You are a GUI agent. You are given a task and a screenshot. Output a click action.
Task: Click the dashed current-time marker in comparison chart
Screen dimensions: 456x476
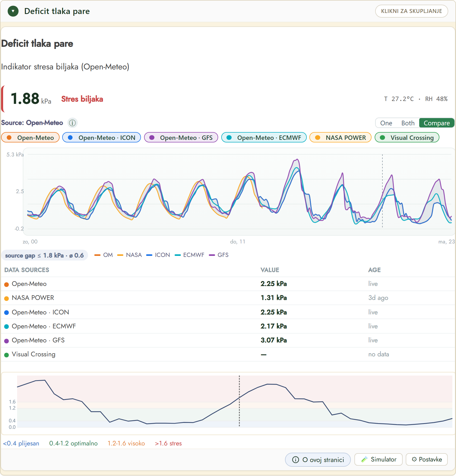(382, 191)
